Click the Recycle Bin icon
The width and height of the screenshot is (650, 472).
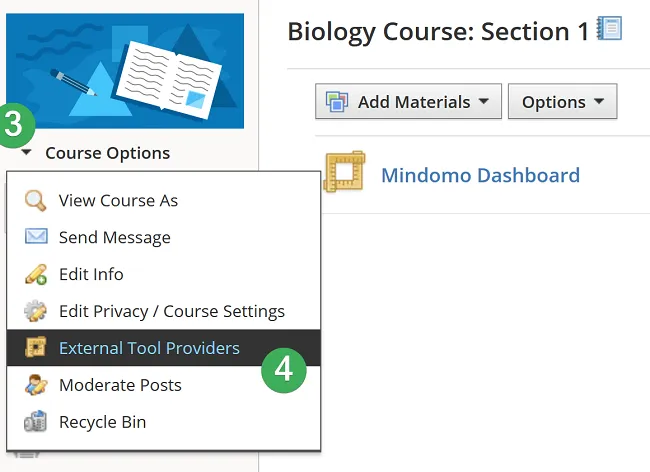coord(36,422)
